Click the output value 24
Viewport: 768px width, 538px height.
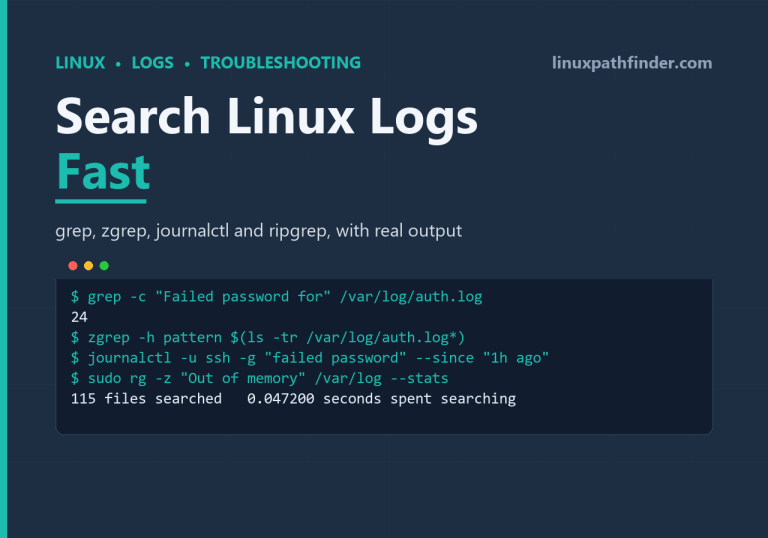click(x=79, y=318)
